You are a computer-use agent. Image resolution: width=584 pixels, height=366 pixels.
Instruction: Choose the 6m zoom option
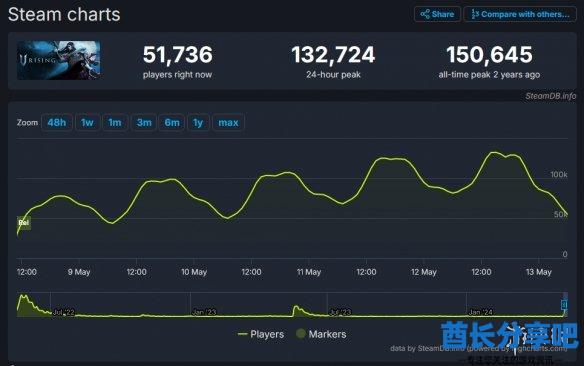(x=172, y=122)
